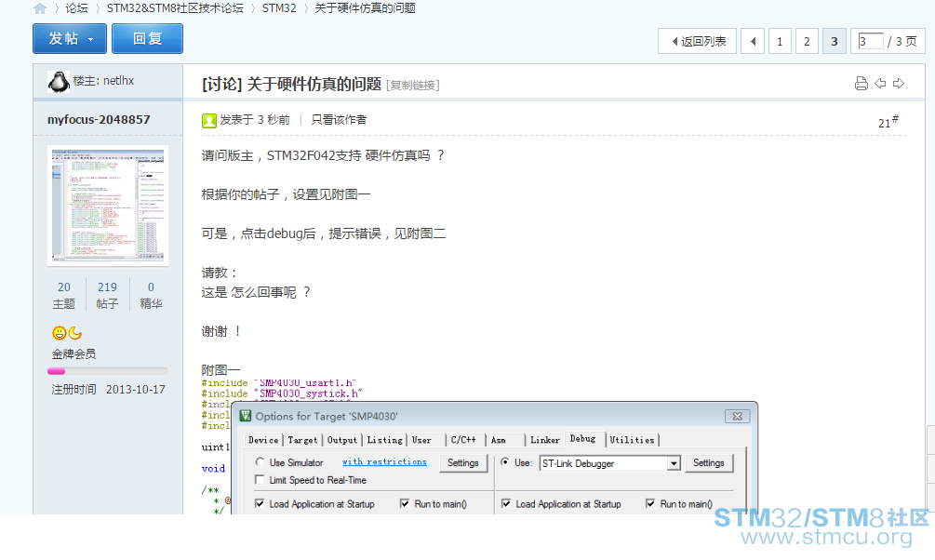This screenshot has height=560, width=935.
Task: Click the page number input field
Action: 870,41
